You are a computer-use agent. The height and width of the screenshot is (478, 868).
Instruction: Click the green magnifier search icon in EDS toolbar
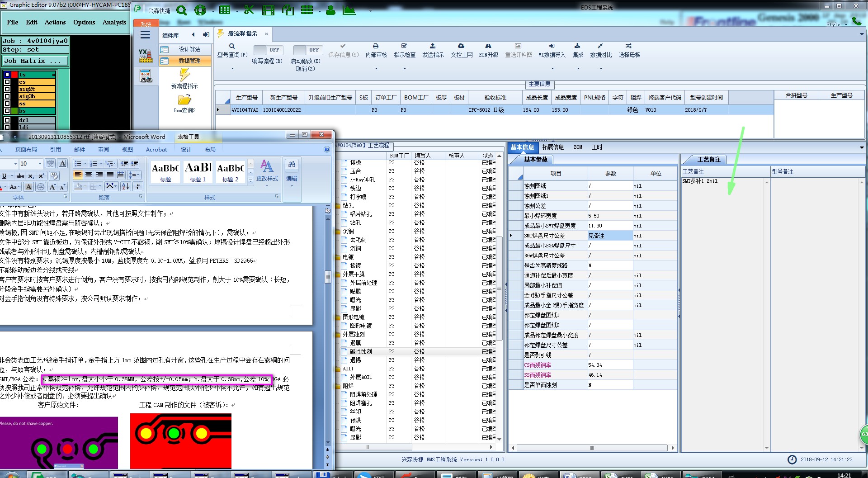pos(182,10)
